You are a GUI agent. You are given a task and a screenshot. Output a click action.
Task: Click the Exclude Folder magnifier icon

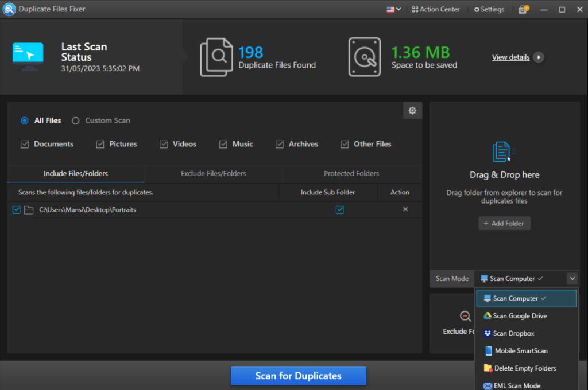(465, 316)
